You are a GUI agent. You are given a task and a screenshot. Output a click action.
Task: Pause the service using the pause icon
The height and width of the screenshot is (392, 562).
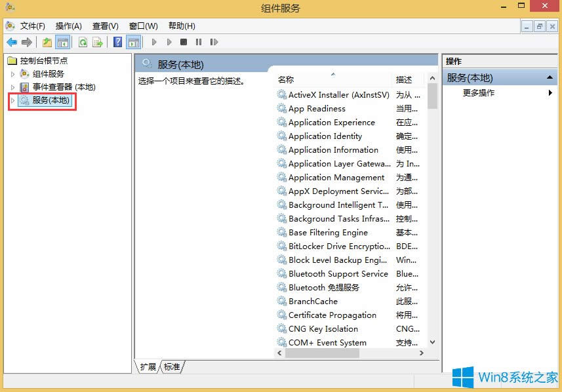[x=199, y=42]
